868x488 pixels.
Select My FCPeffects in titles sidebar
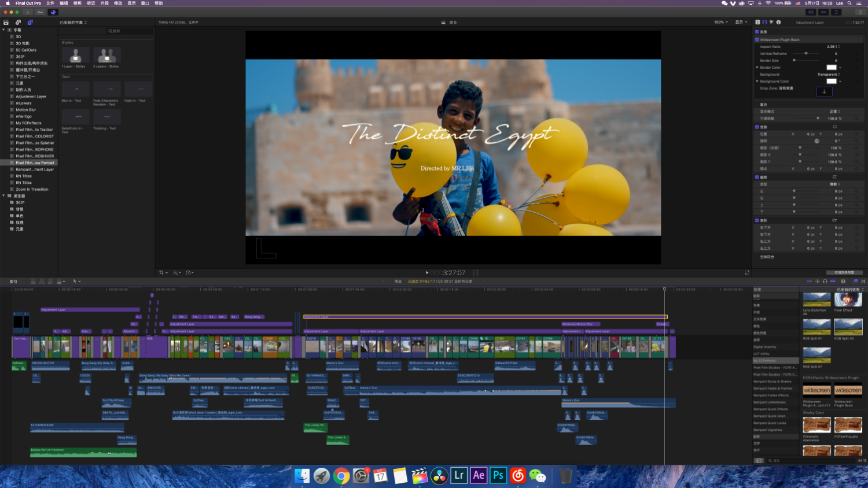click(x=28, y=123)
